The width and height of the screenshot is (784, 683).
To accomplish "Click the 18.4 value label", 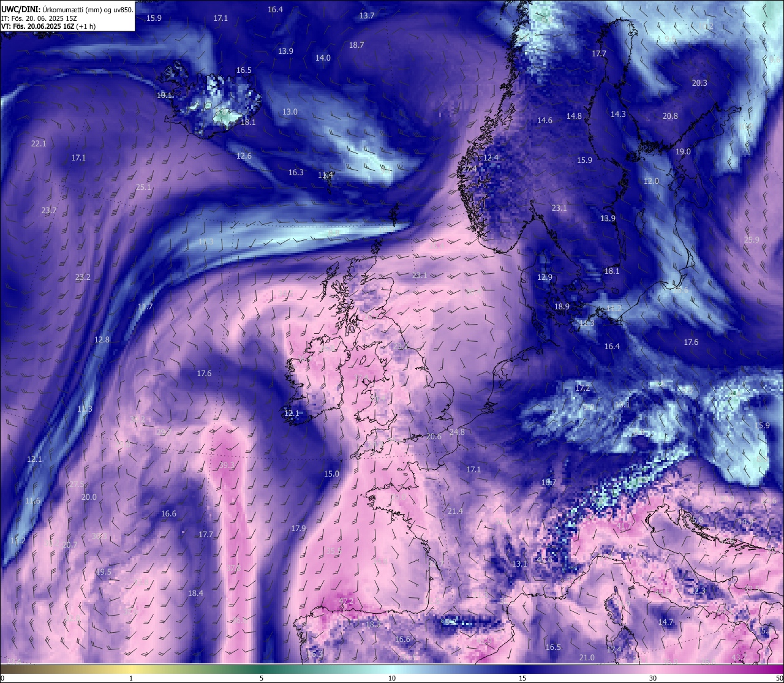I will point(195,594).
